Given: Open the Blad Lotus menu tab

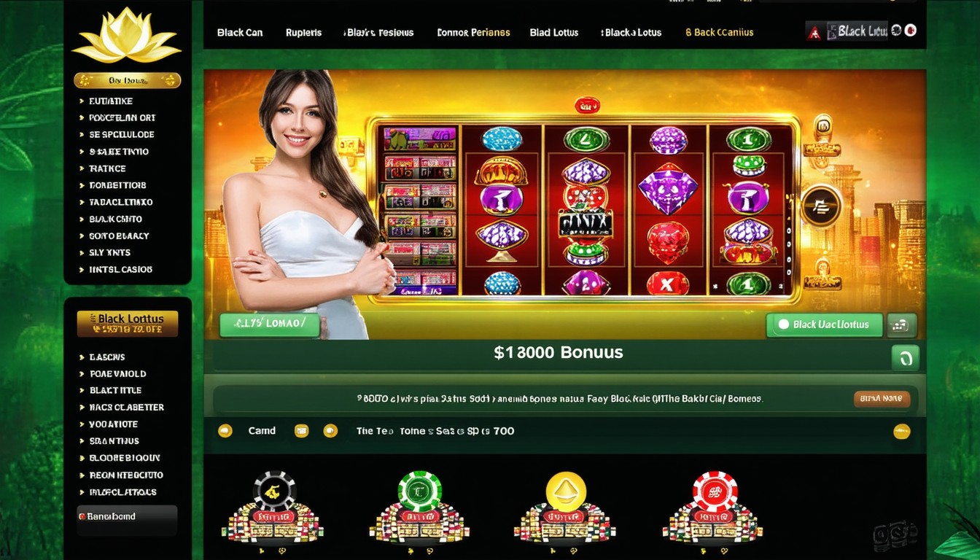Looking at the screenshot, I should pos(554,33).
